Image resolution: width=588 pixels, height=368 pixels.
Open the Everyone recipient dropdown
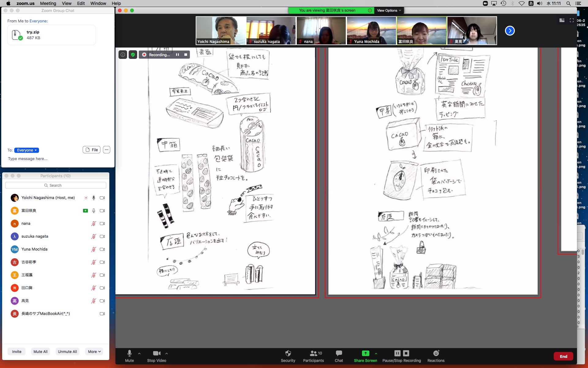[27, 150]
